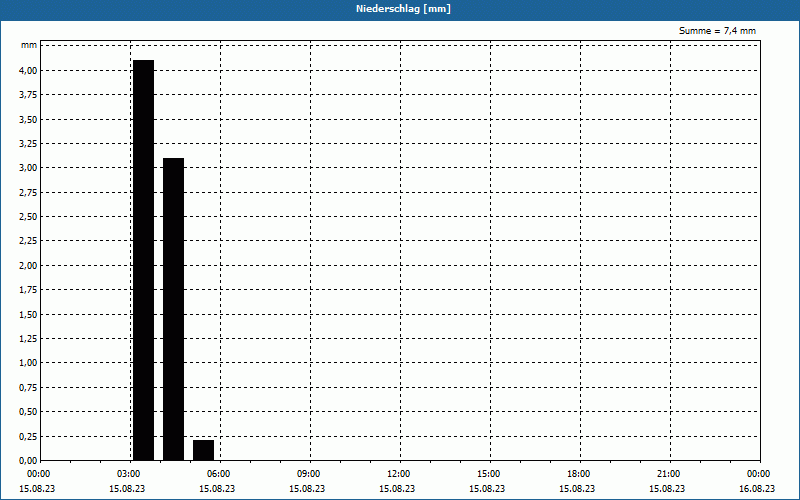800x500 pixels.
Task: Click the 2,50 y-axis label
Action: point(28,217)
